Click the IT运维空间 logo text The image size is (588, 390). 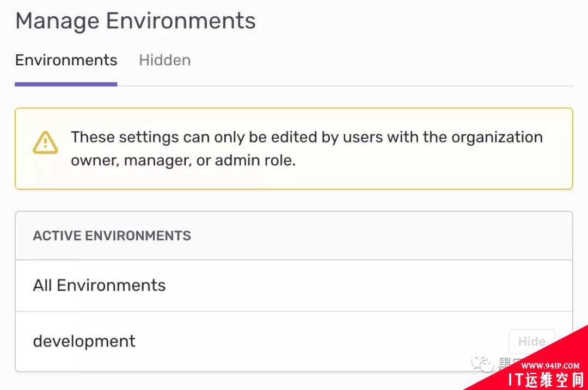546,380
